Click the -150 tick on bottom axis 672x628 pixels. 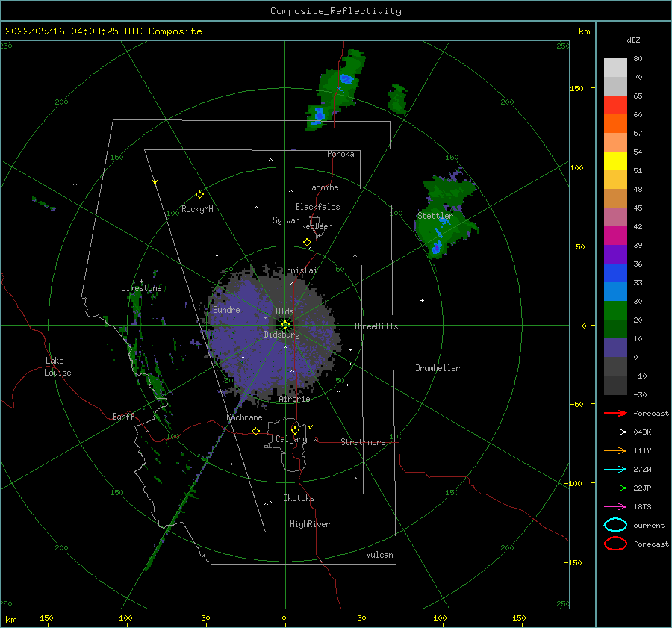[x=44, y=618]
